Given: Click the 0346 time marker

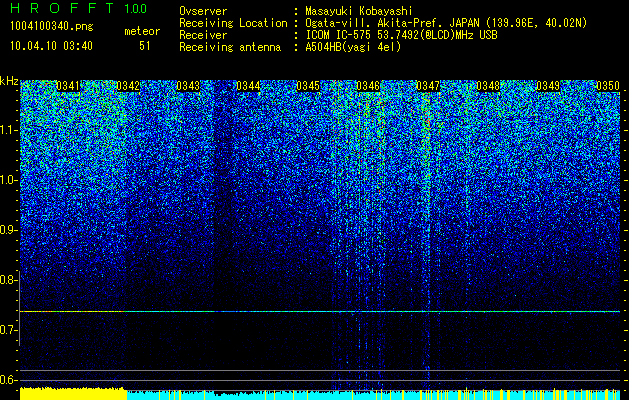Looking at the screenshot, I should click(x=368, y=86).
